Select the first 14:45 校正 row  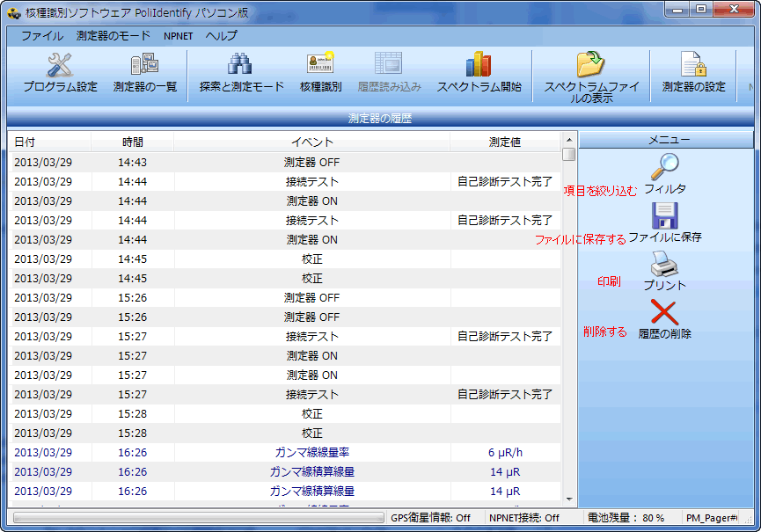click(284, 259)
